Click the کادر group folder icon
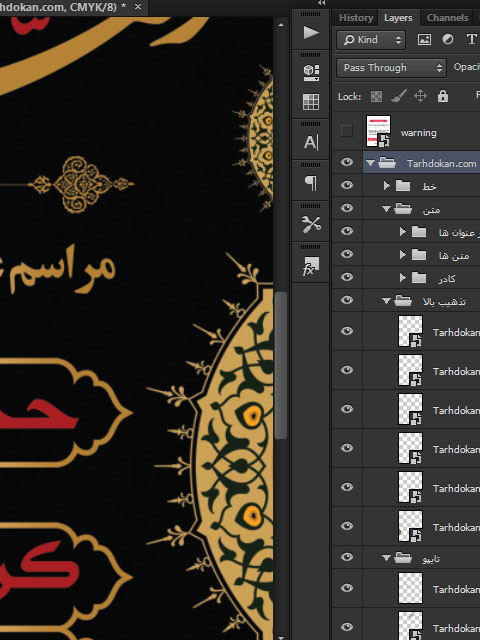480x640 pixels. 419,278
